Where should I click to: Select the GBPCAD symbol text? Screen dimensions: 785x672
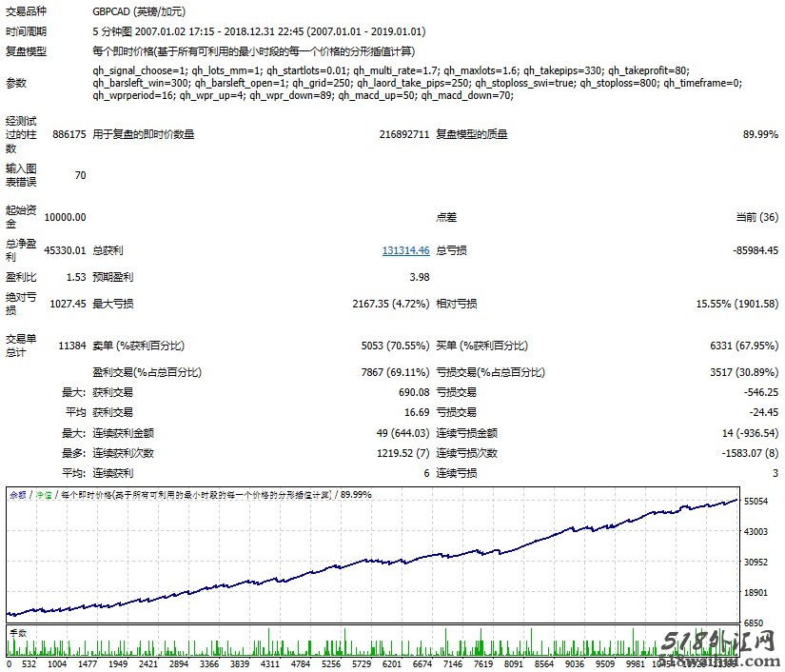tap(139, 11)
